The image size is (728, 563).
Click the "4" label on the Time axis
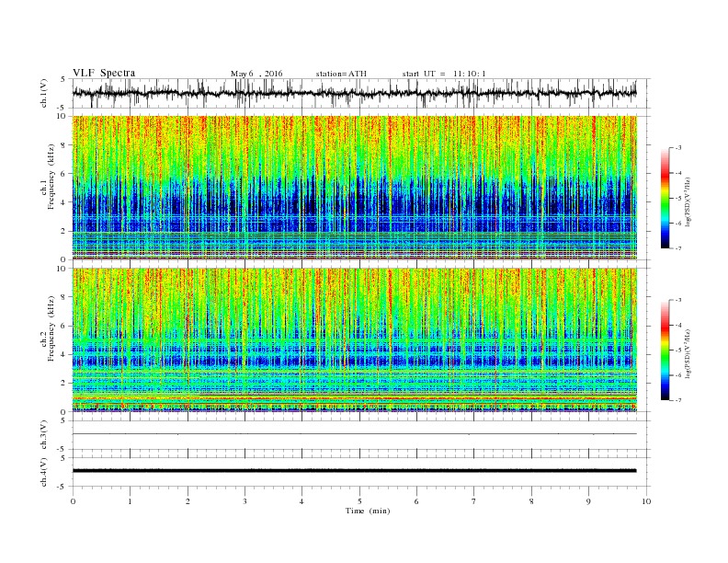coord(301,501)
